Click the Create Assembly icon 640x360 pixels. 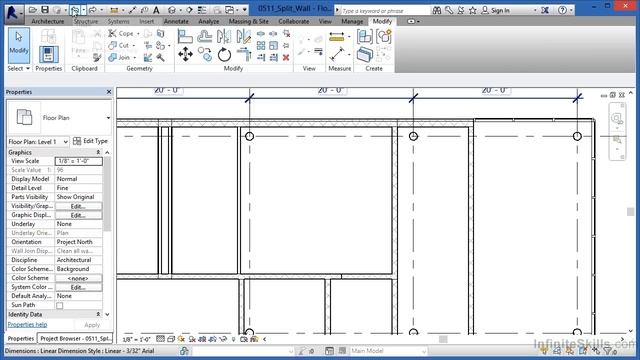point(364,37)
